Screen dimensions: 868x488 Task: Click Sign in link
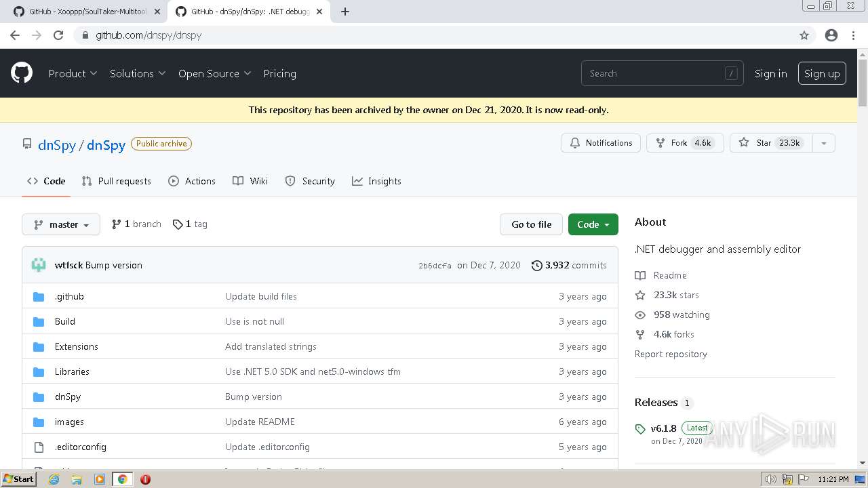(x=770, y=73)
